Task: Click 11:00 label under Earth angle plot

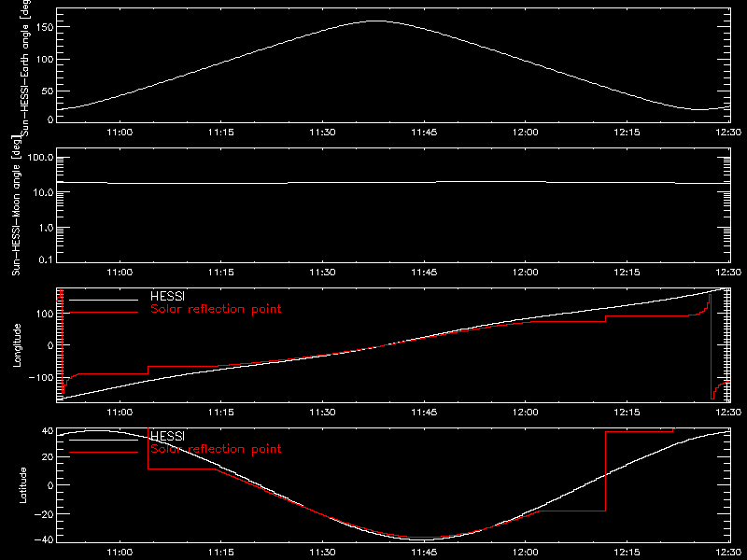Action: pyautogui.click(x=120, y=133)
